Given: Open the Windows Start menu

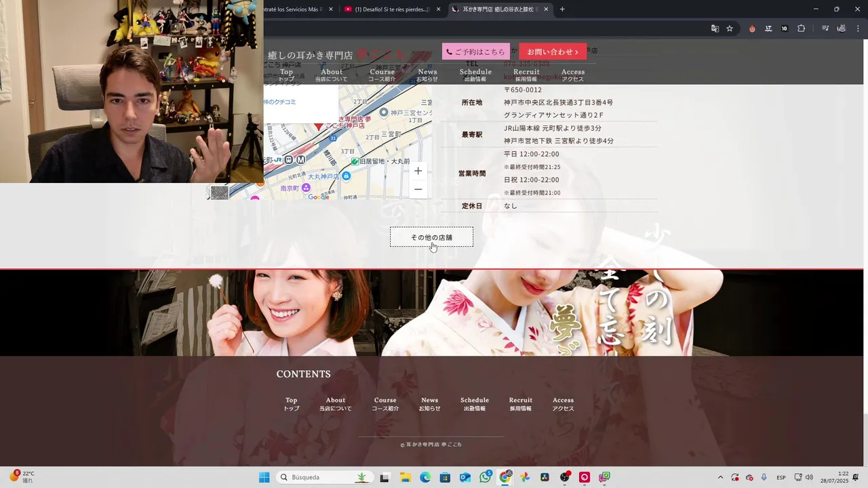Looking at the screenshot, I should pyautogui.click(x=264, y=477).
